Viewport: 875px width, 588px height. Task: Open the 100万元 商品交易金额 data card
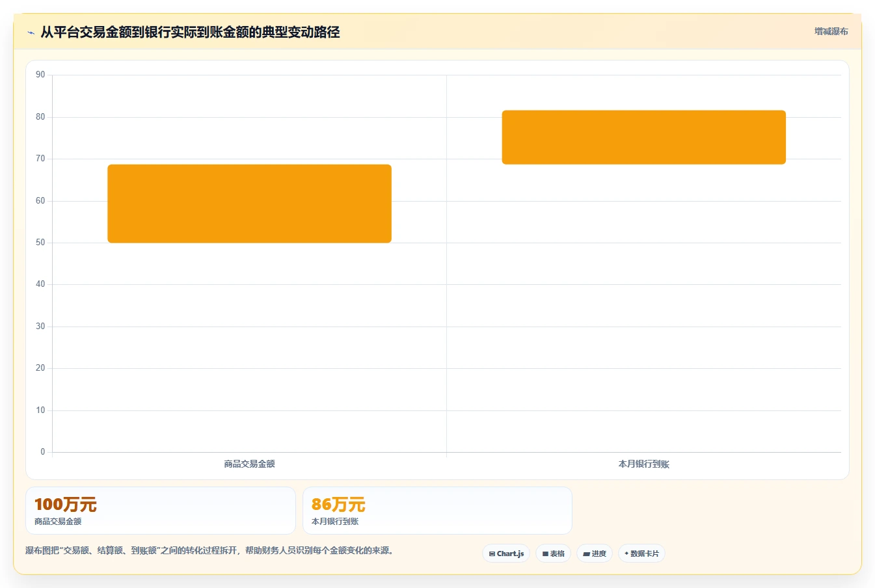[x=161, y=511]
